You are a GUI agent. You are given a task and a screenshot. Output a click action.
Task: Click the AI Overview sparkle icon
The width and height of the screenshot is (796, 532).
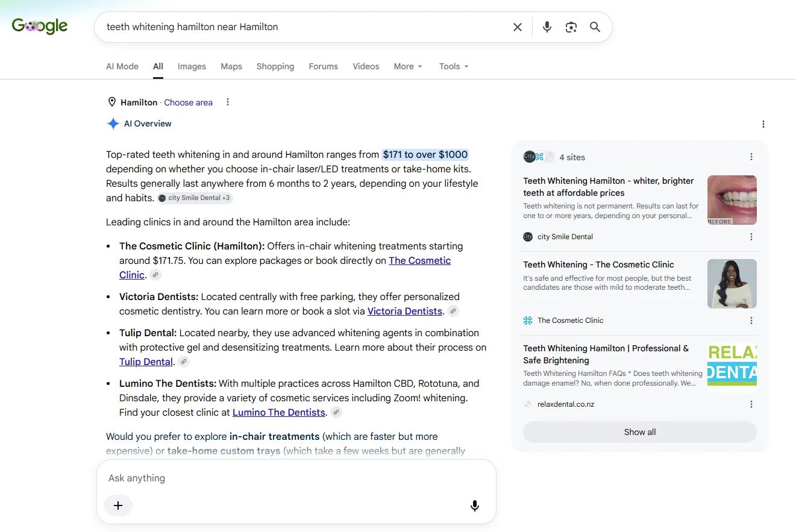113,124
